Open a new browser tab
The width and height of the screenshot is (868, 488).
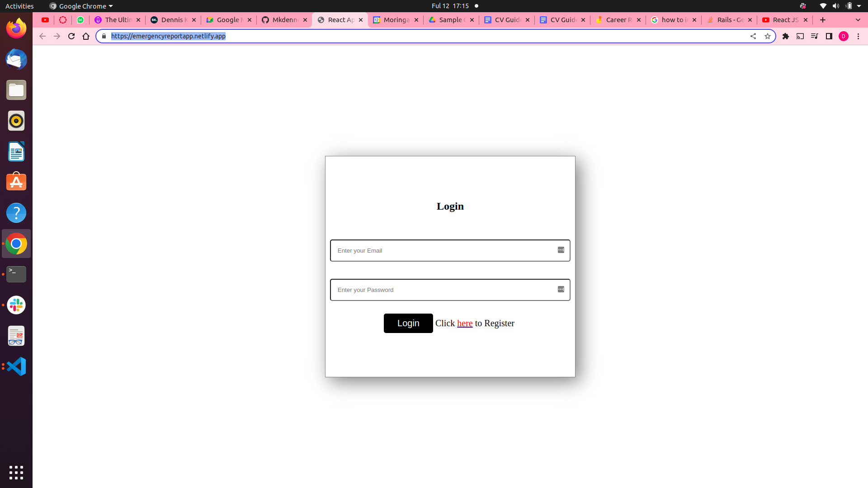coord(823,20)
